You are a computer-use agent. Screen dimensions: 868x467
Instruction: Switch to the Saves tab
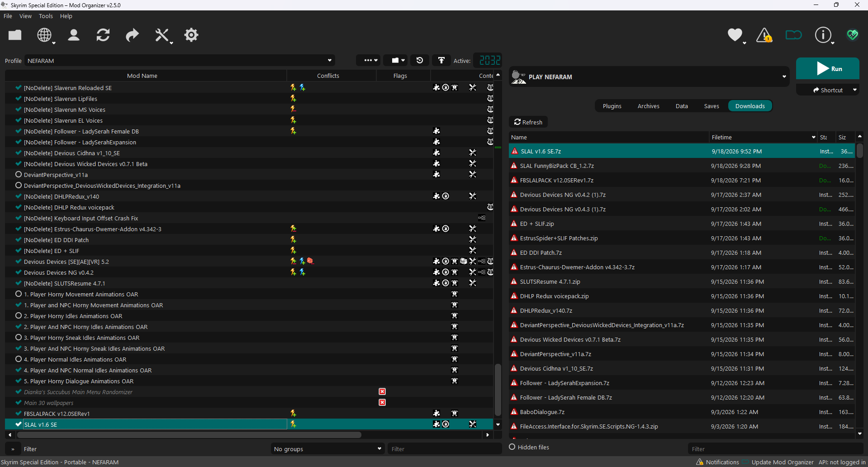[x=711, y=106]
